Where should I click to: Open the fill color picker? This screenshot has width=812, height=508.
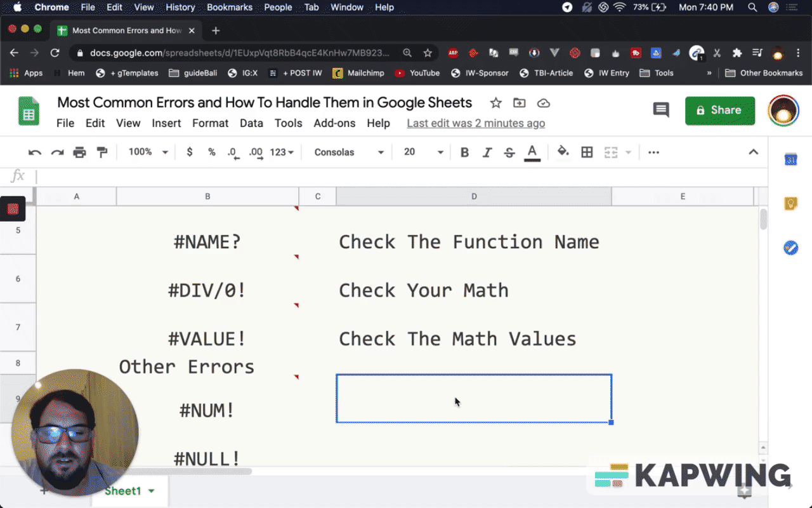[563, 152]
